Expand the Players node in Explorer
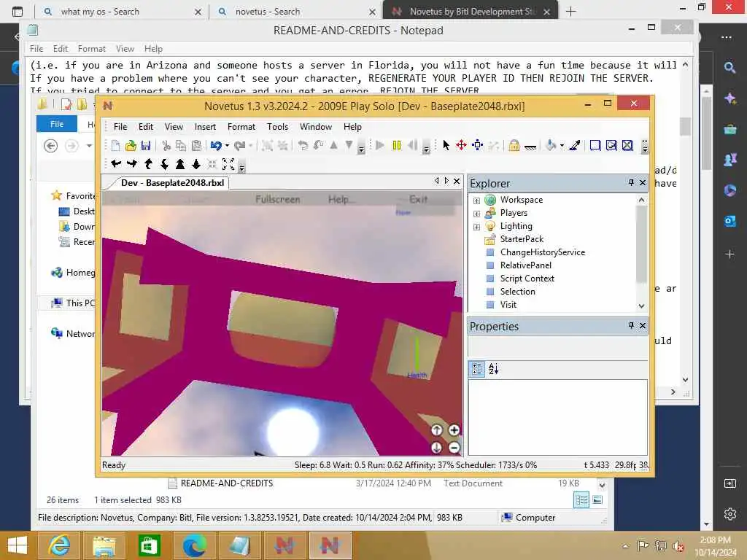The height and width of the screenshot is (560, 747). tap(476, 214)
